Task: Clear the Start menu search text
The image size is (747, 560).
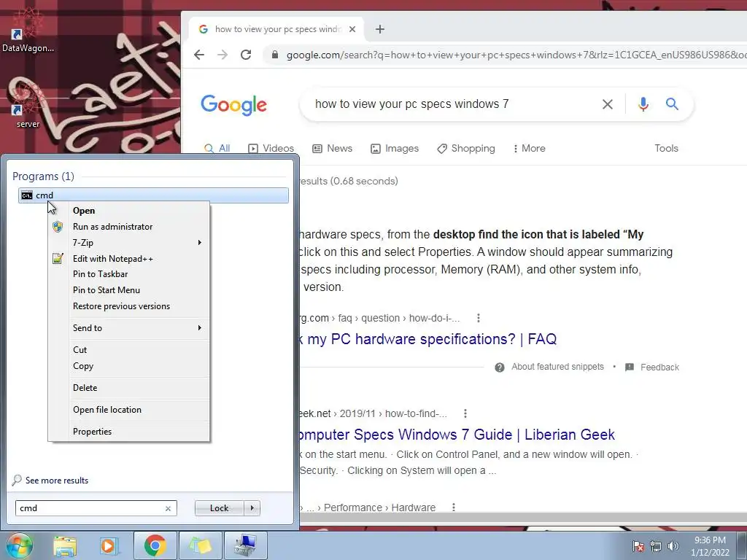Action: coord(168,508)
